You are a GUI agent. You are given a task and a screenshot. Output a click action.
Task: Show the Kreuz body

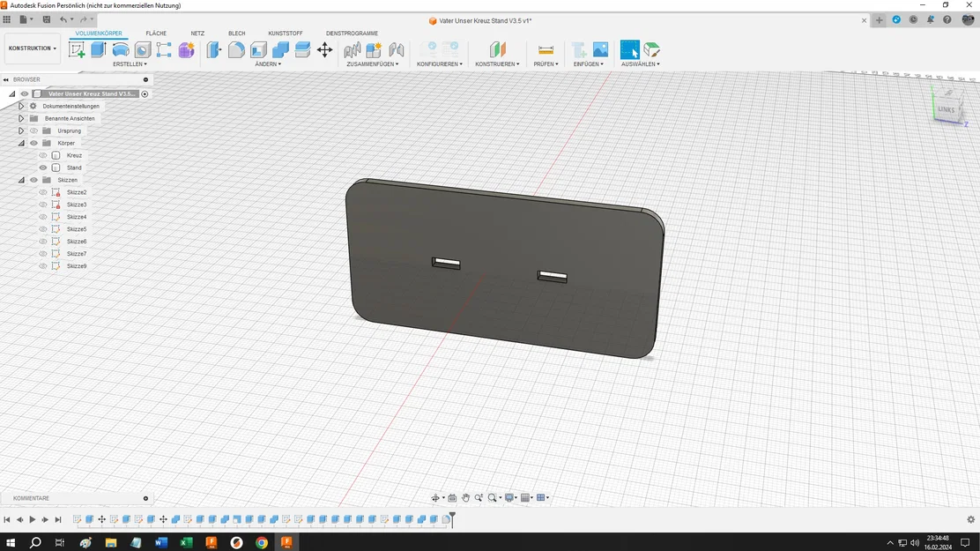click(x=43, y=155)
